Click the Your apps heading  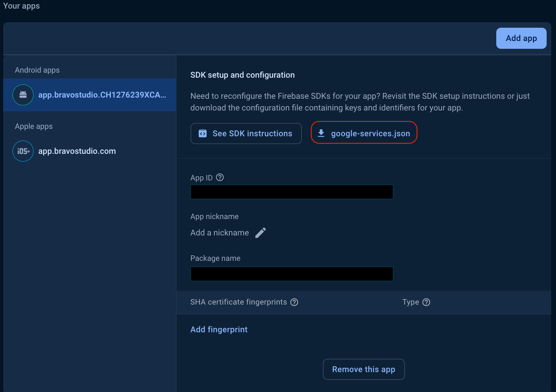(21, 6)
